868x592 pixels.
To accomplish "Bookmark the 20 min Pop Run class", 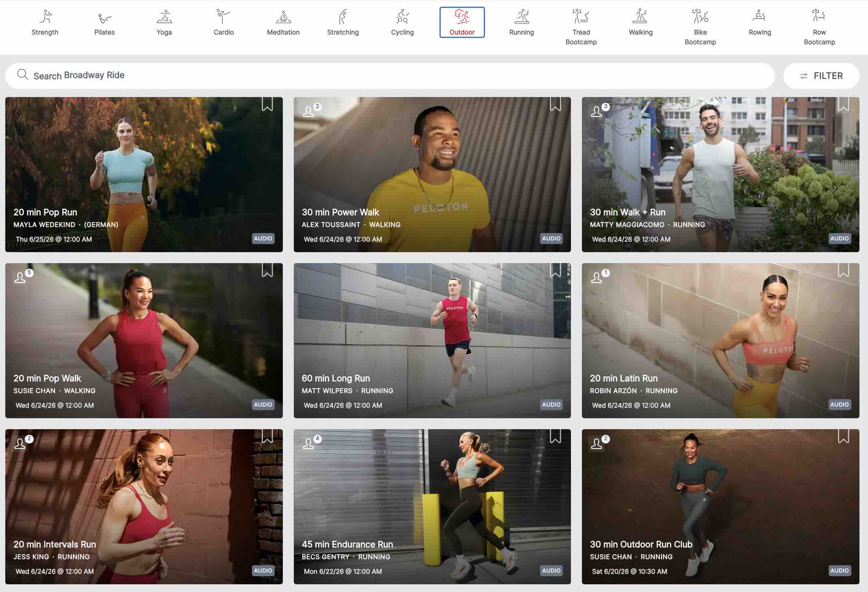I will (x=267, y=104).
